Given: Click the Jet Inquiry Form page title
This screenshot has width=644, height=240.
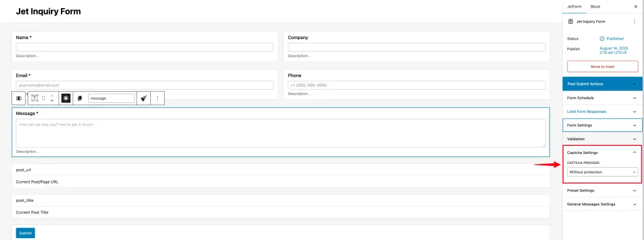Looking at the screenshot, I should click(x=48, y=11).
